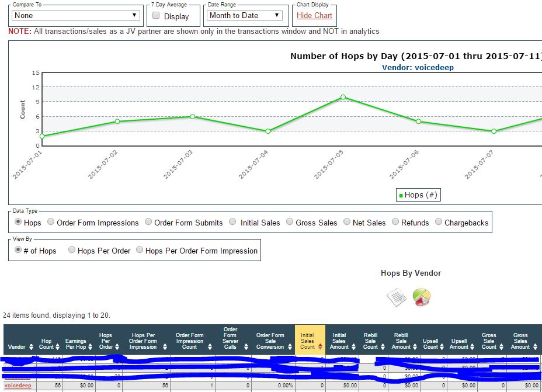This screenshot has height=392, width=542.
Task: Sort table by Vendor column arrows
Action: (x=31, y=346)
